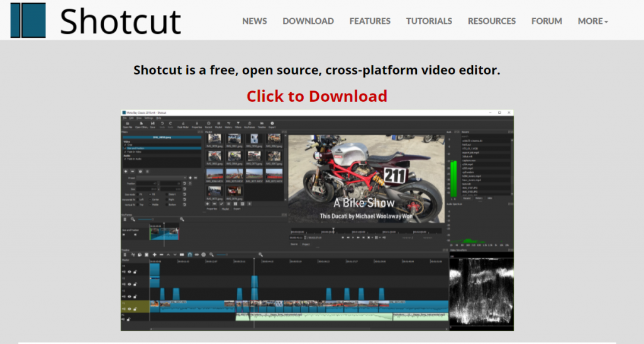Image resolution: width=644 pixels, height=344 pixels.
Task: Visit the FORUM link
Action: pos(547,21)
